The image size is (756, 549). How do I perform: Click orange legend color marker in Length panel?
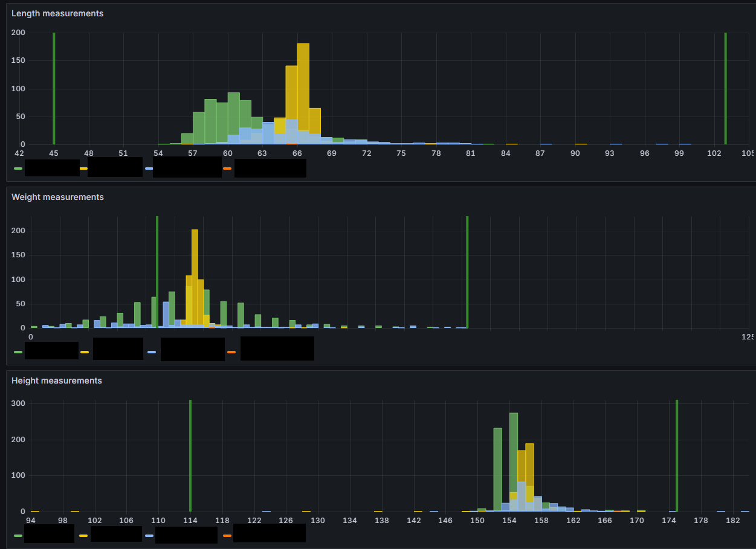pyautogui.click(x=227, y=169)
